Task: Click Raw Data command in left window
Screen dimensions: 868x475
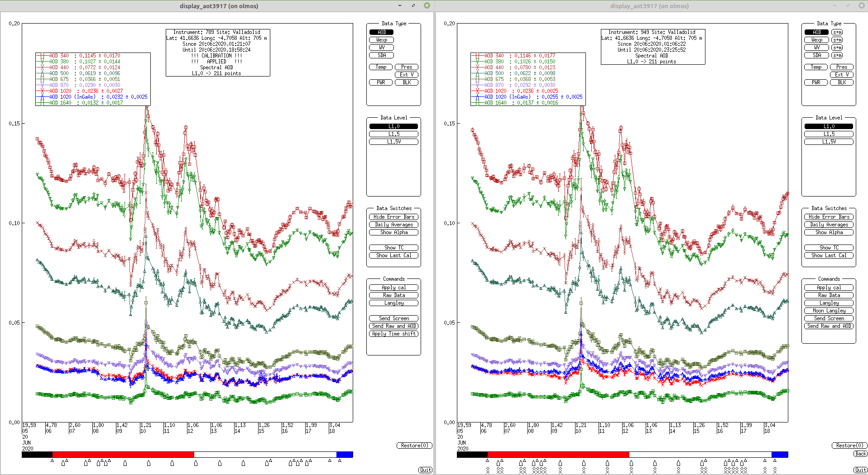Action: tap(393, 295)
